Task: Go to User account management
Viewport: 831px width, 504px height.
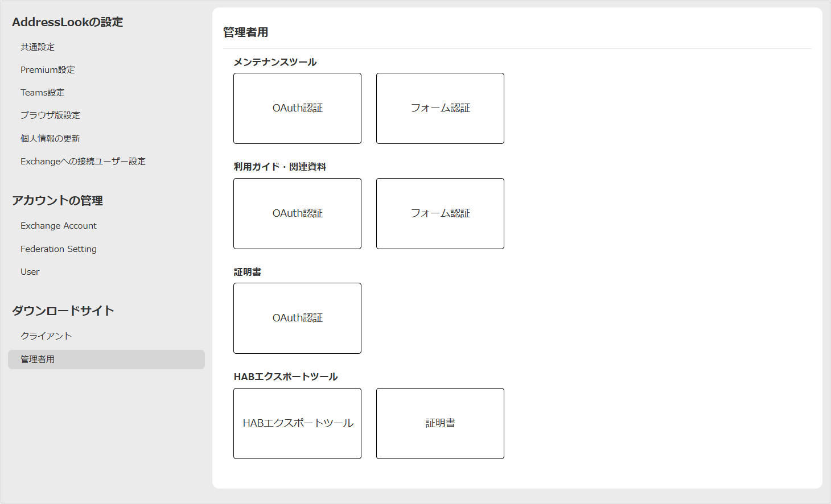Action: [x=30, y=272]
